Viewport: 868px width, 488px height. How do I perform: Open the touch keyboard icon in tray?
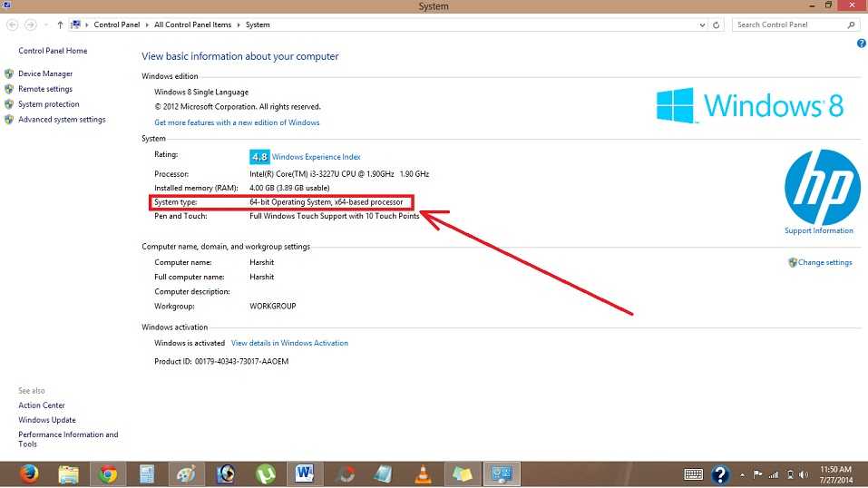click(x=693, y=474)
